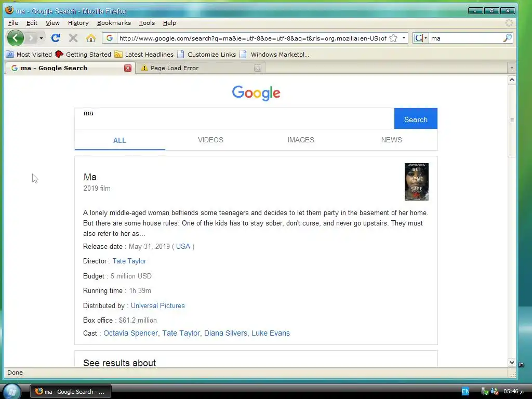Open the Ma movie poster thumbnail
This screenshot has height=399, width=532.
416,182
